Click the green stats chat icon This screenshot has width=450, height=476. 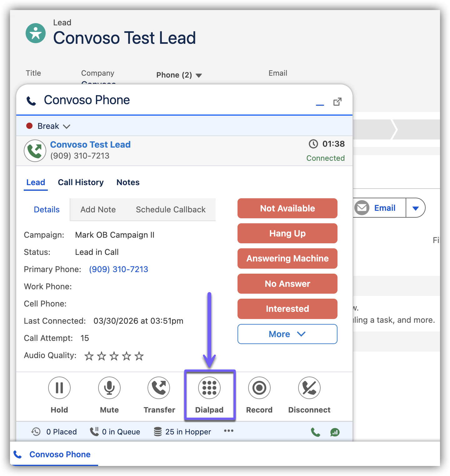335,432
